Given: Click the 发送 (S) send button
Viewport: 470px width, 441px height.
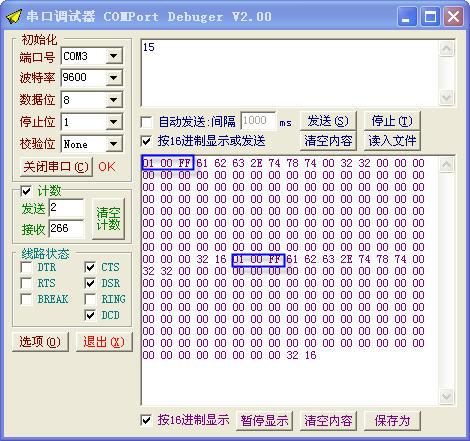Looking at the screenshot, I should 328,121.
